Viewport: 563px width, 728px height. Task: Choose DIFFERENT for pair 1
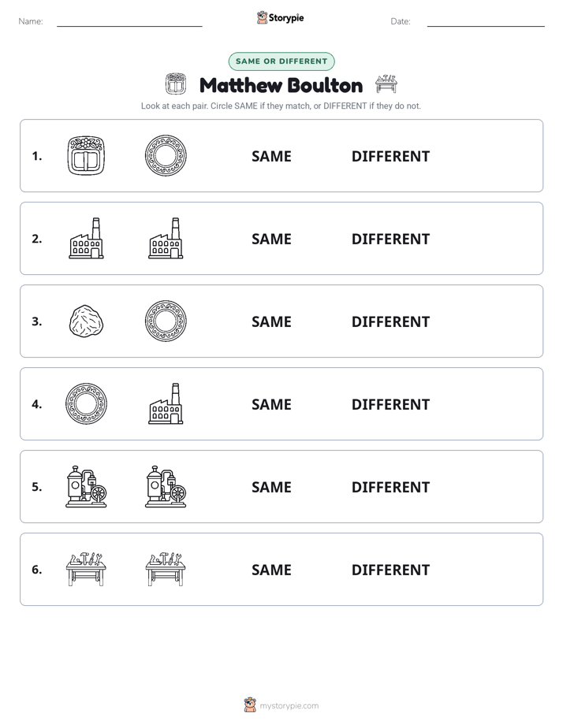390,157
